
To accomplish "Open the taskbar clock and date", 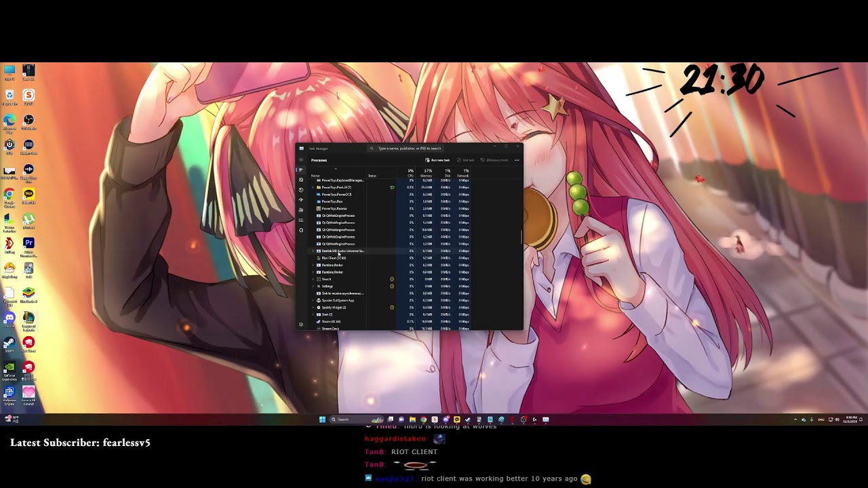I will point(850,420).
